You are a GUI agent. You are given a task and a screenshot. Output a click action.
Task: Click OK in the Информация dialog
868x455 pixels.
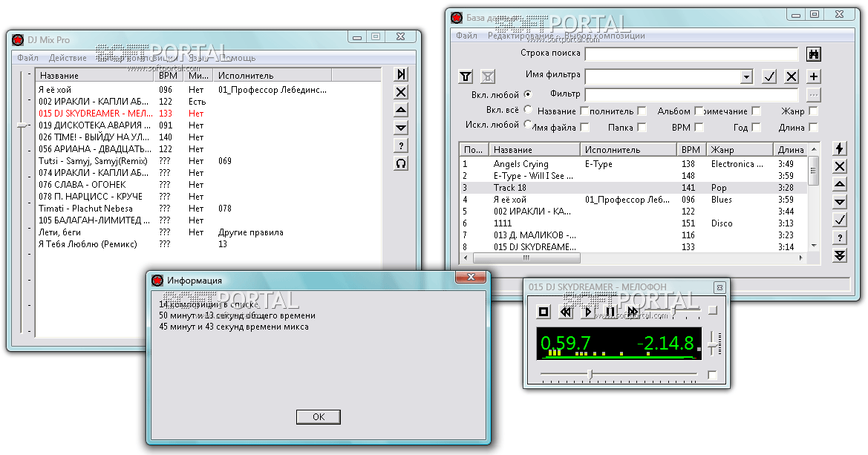point(319,417)
